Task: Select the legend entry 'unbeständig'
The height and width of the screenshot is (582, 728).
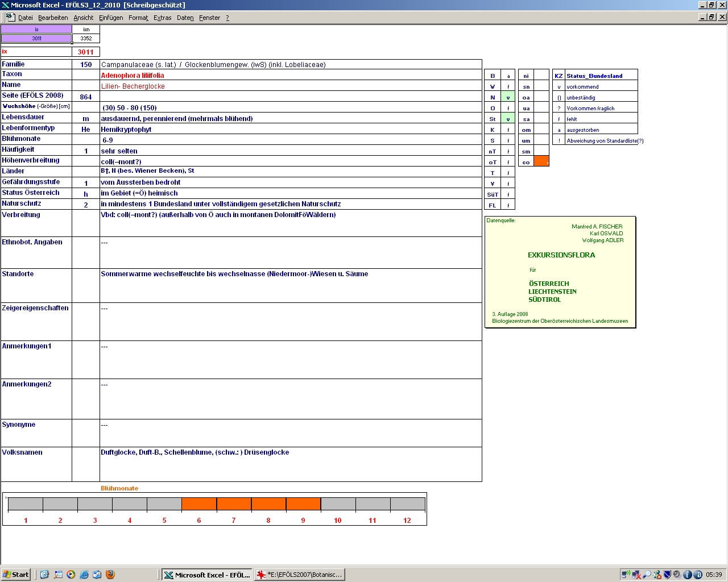Action: [581, 97]
